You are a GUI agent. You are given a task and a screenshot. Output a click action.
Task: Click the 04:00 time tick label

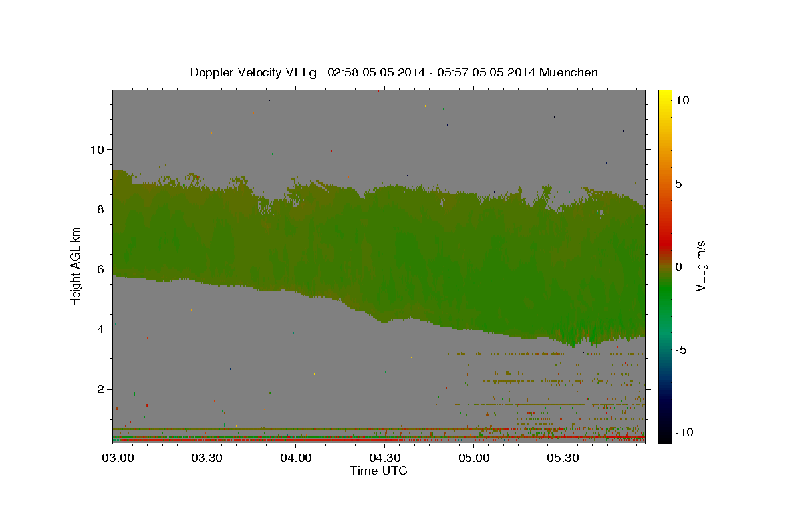point(295,458)
